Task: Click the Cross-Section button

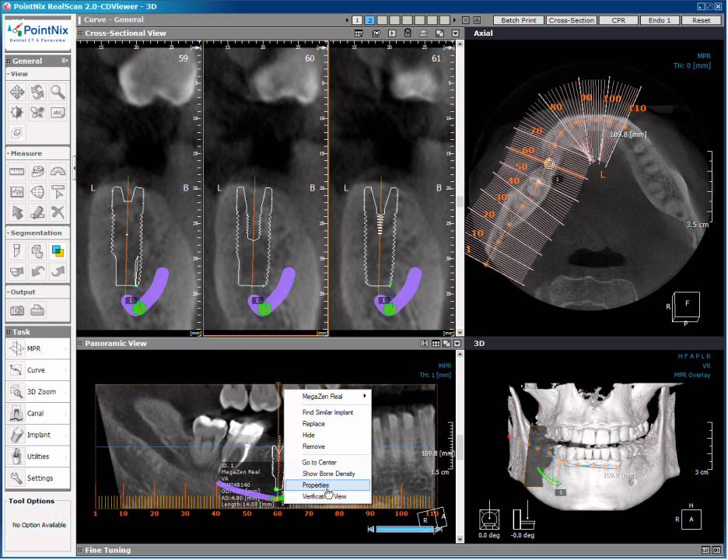Action: coord(571,20)
